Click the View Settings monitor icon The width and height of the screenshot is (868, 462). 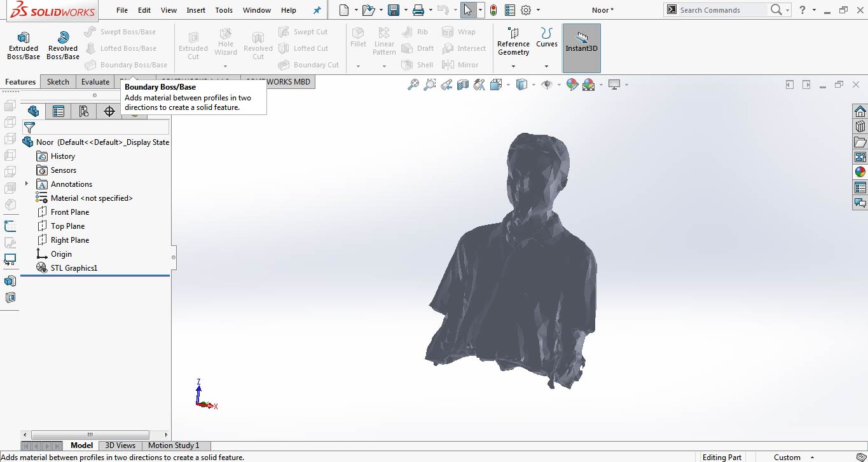(x=614, y=85)
